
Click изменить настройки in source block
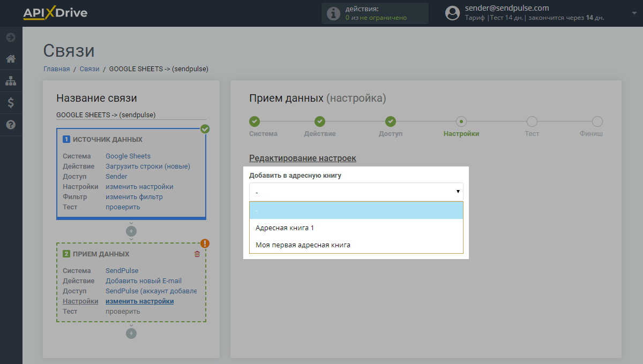pyautogui.click(x=139, y=187)
